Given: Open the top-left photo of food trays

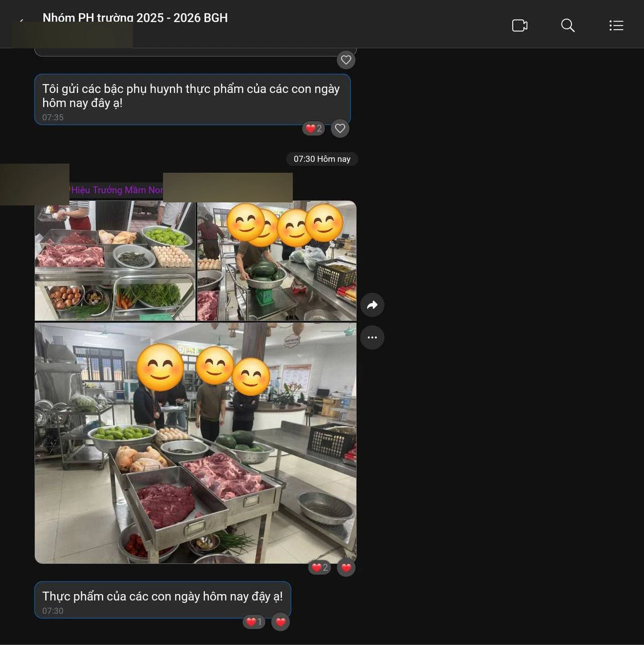Looking at the screenshot, I should [x=115, y=261].
